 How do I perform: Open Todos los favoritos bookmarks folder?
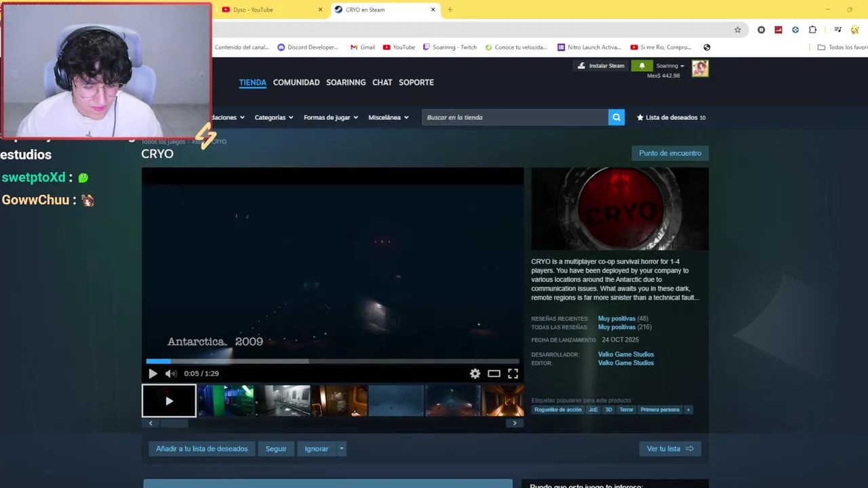coord(842,47)
